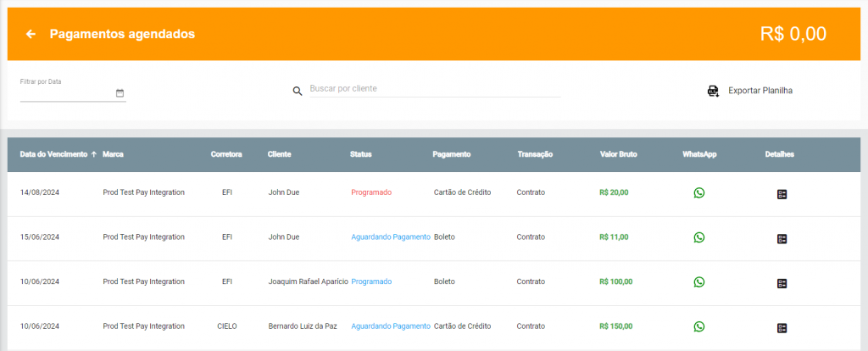Click John Due in 14/08/2024 row
The width and height of the screenshot is (868, 351).
coord(283,192)
